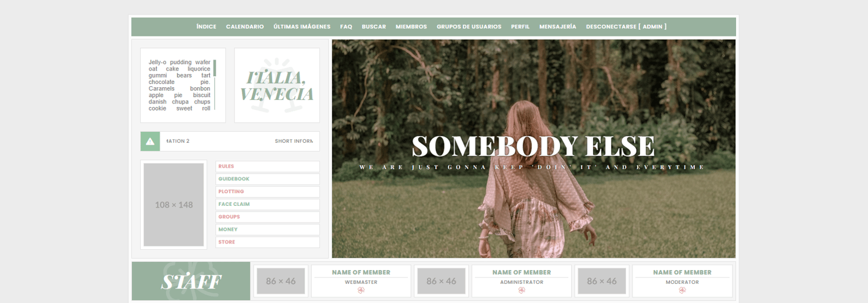Image resolution: width=868 pixels, height=303 pixels.
Task: Select the Face Claim link
Action: tap(267, 204)
